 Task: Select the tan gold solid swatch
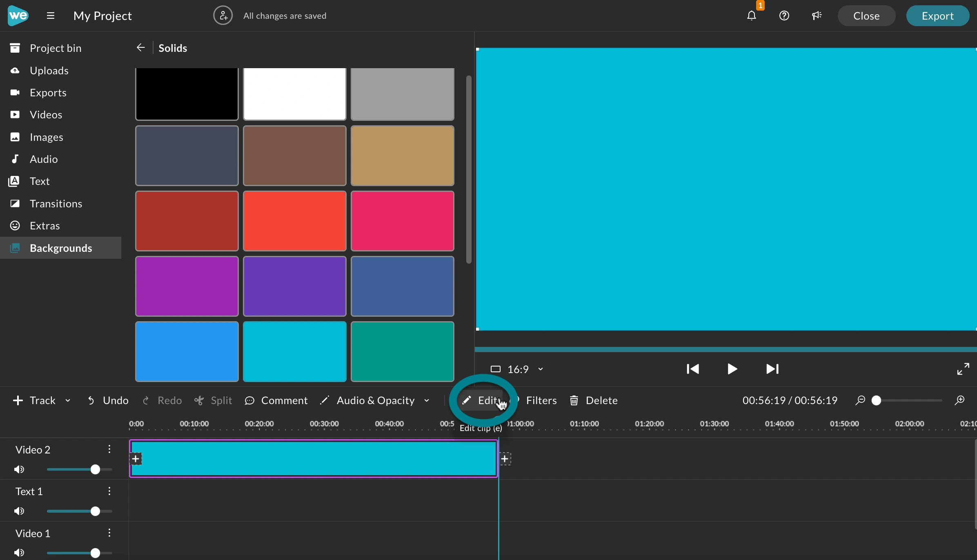pos(403,156)
